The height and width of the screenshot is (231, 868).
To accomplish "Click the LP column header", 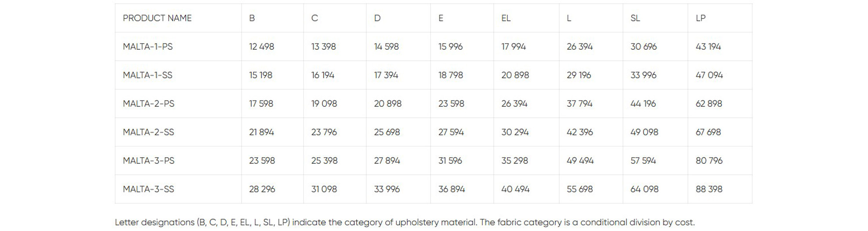I will [701, 18].
